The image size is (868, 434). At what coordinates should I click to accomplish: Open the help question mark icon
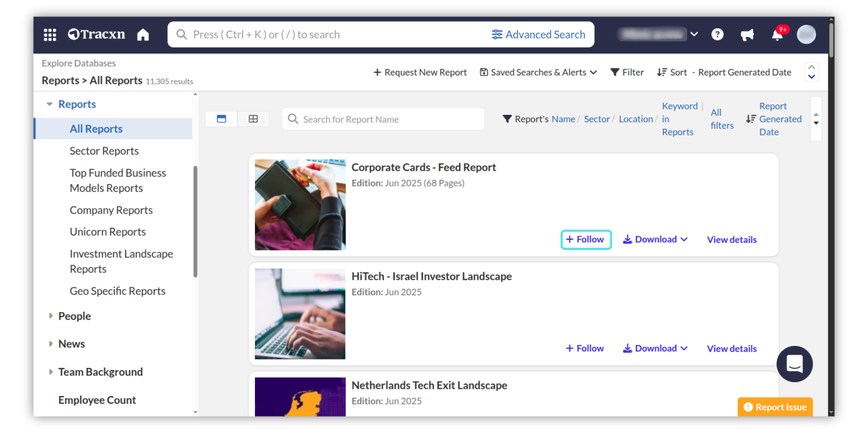717,35
